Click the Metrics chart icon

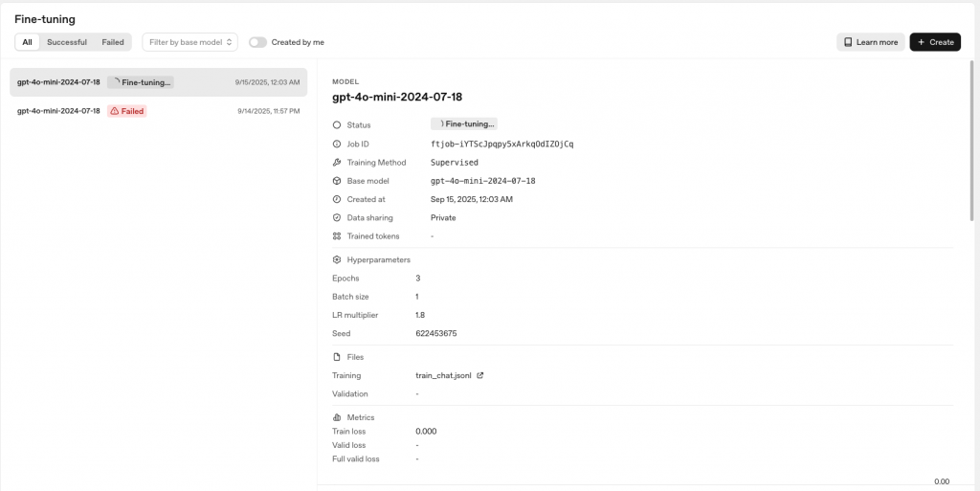tap(337, 417)
